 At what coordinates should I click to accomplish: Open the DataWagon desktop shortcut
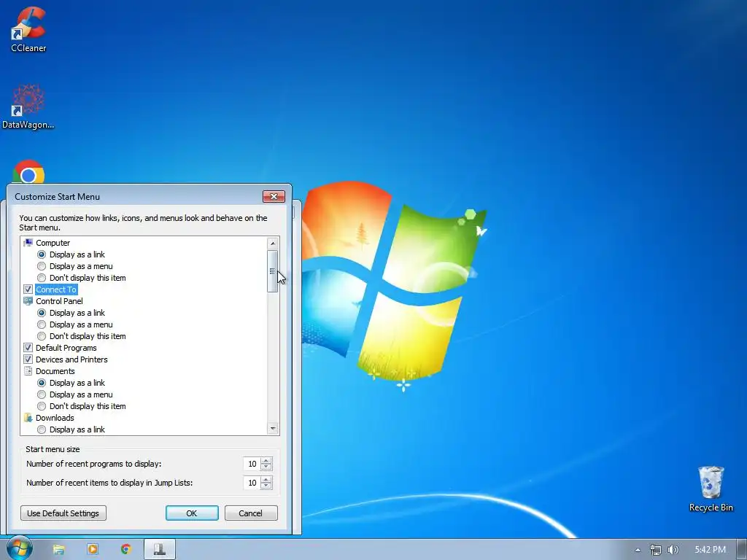pos(28,106)
